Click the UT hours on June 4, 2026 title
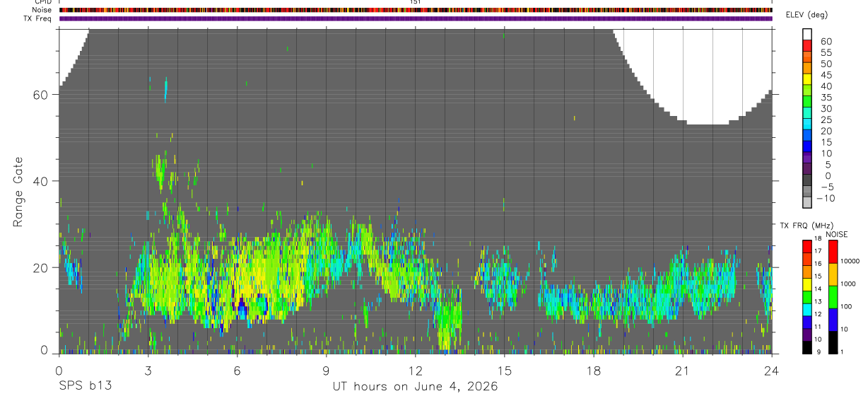The width and height of the screenshot is (868, 401). coord(415,386)
